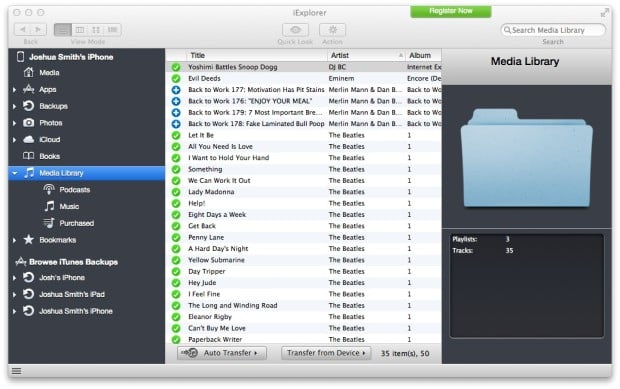Enter full screen with the expand arrows
The image size is (620, 389).
pos(605,13)
